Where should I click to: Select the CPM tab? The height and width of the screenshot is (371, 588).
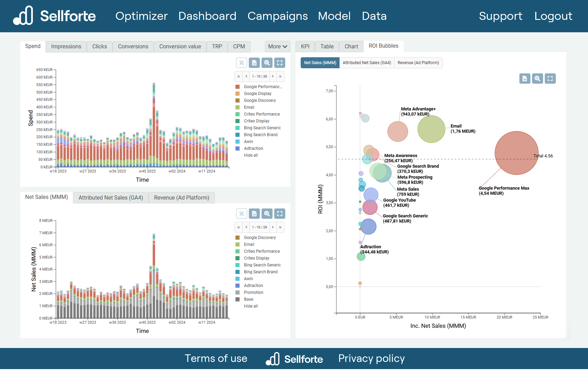pyautogui.click(x=239, y=46)
